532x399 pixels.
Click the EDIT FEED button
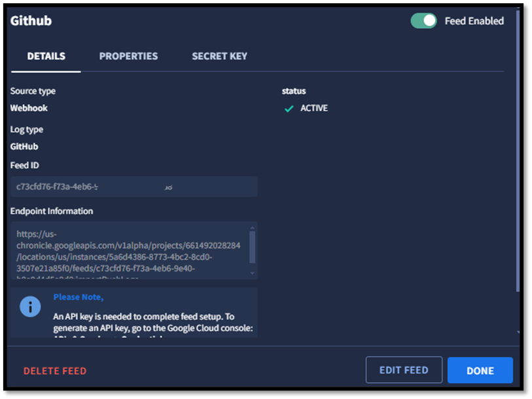(404, 370)
